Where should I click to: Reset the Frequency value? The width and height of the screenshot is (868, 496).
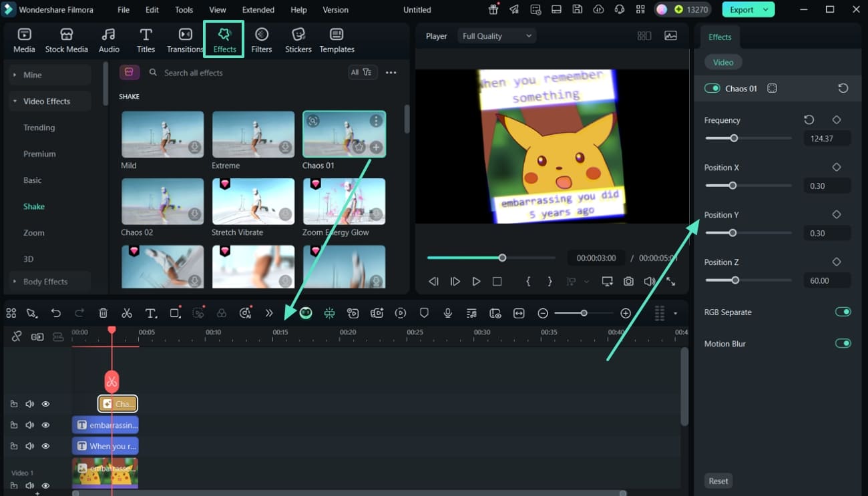coord(809,120)
